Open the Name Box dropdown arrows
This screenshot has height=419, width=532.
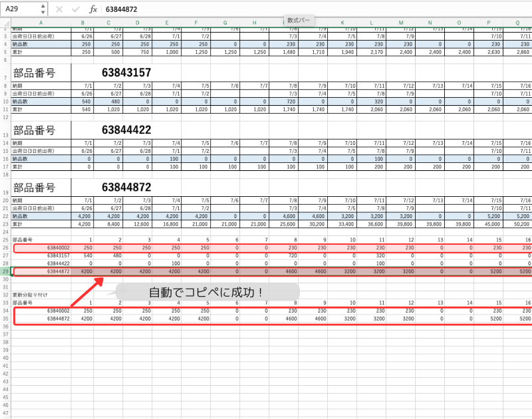click(x=43, y=9)
